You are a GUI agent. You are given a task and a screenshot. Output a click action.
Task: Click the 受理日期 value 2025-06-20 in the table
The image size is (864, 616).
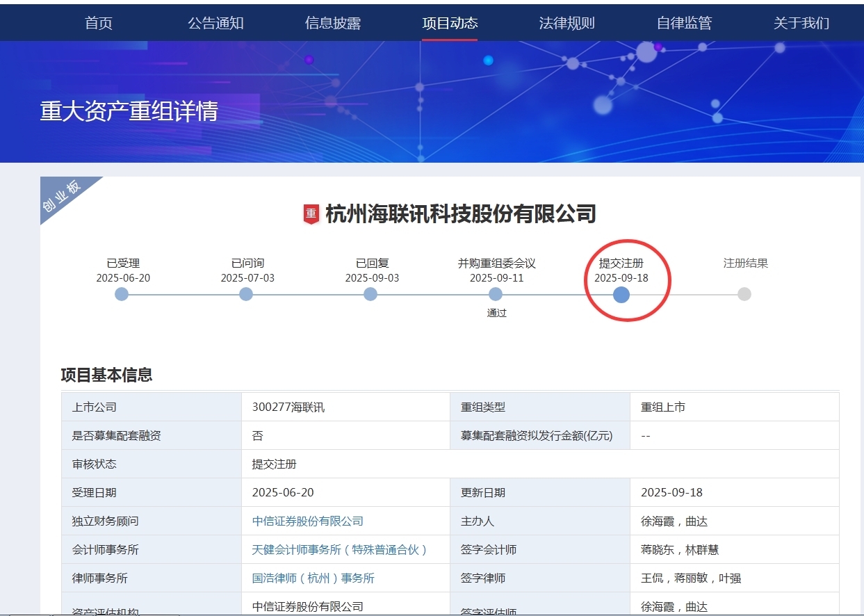click(x=282, y=492)
